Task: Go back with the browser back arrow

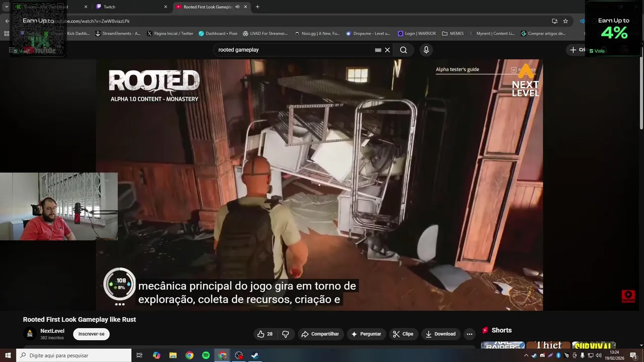Action: (7, 21)
